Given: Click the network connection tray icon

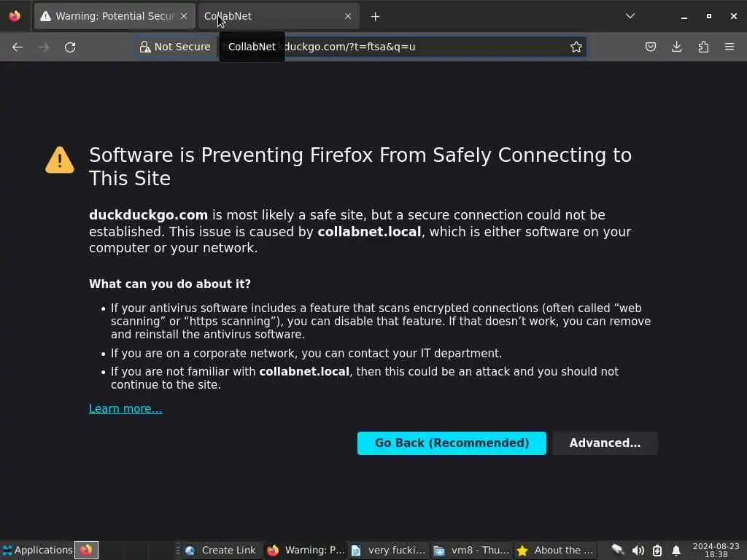Looking at the screenshot, I should point(617,550).
